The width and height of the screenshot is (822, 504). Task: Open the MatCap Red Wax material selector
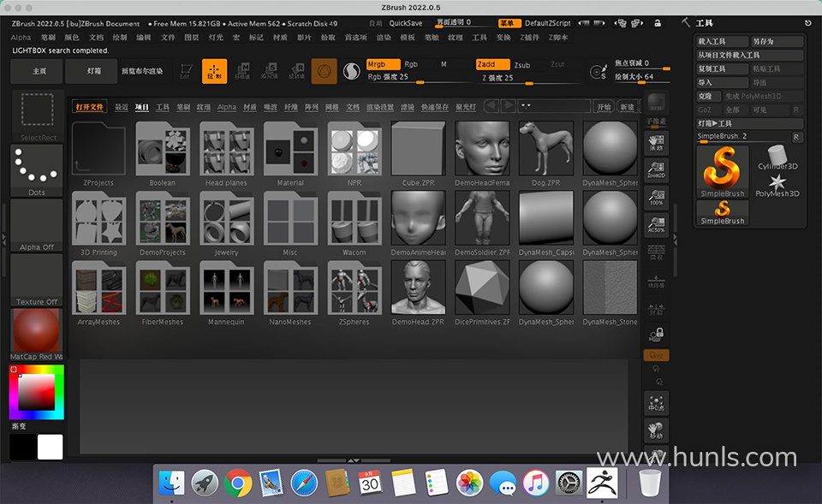pyautogui.click(x=37, y=335)
